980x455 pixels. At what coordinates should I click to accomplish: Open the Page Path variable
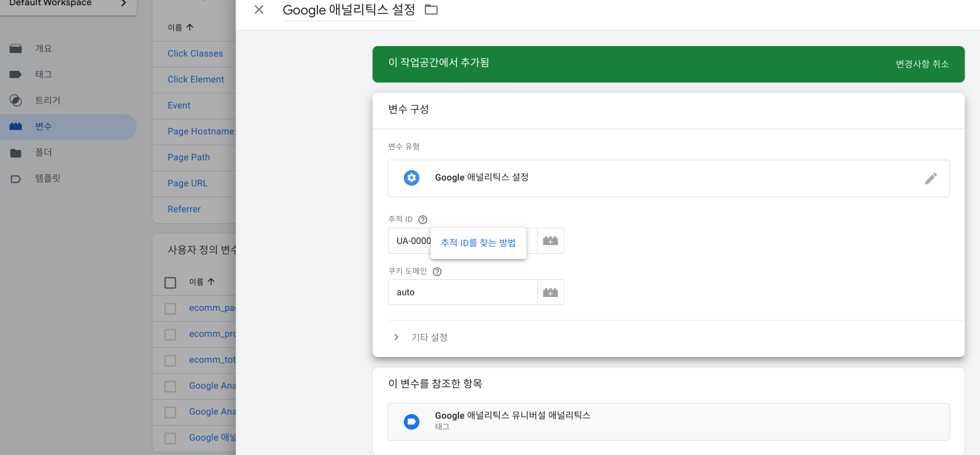(189, 157)
